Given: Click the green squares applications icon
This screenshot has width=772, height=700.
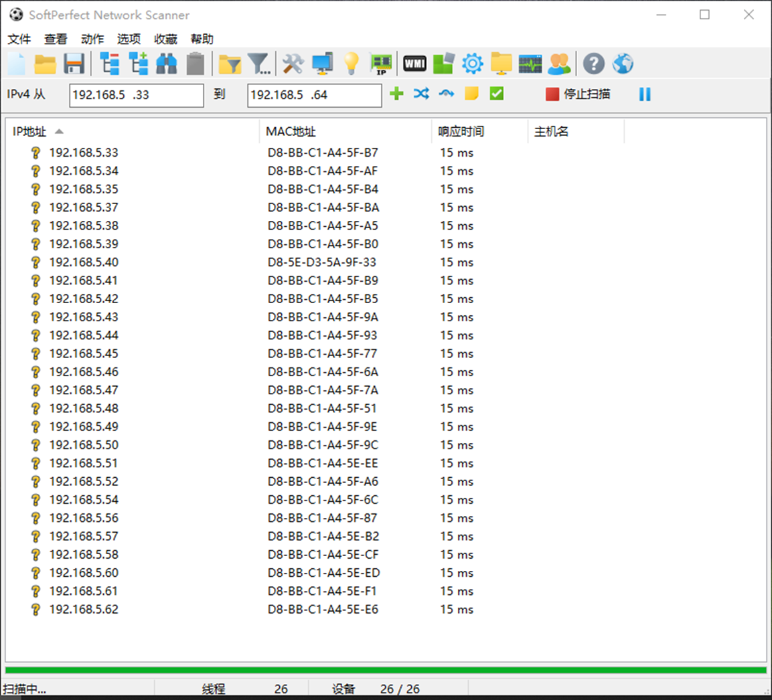Looking at the screenshot, I should (444, 64).
